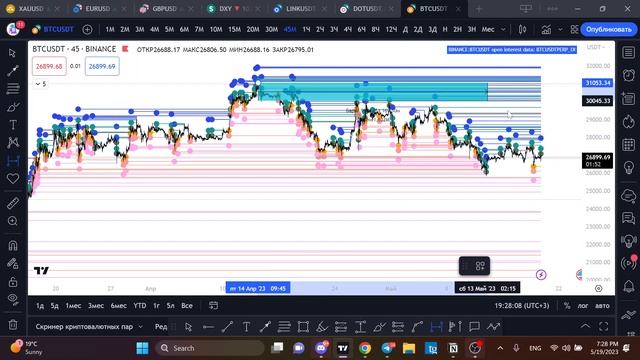Open Chrome from the Windows taskbar
The image size is (640, 360).
(365, 348)
